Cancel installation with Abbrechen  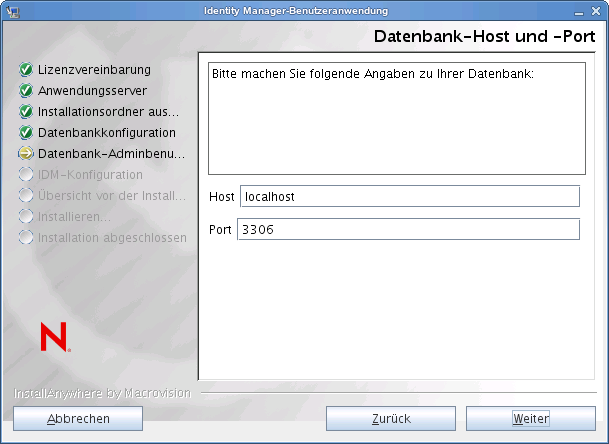[x=78, y=418]
